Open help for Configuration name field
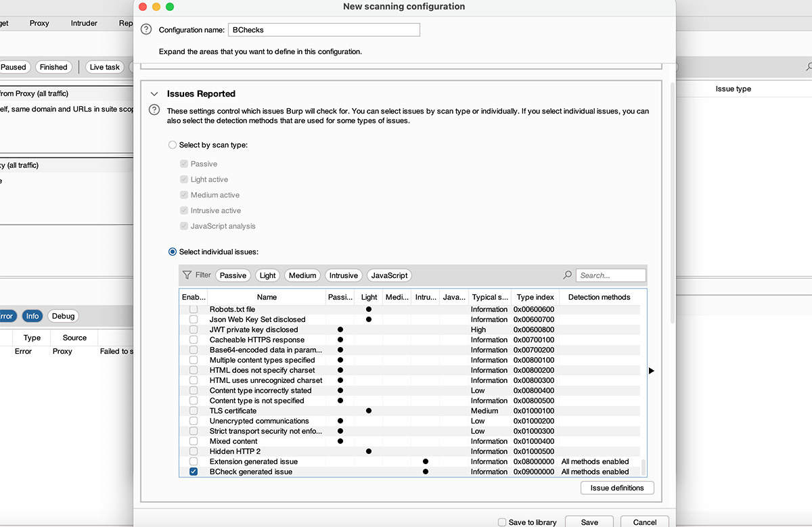 (x=145, y=30)
